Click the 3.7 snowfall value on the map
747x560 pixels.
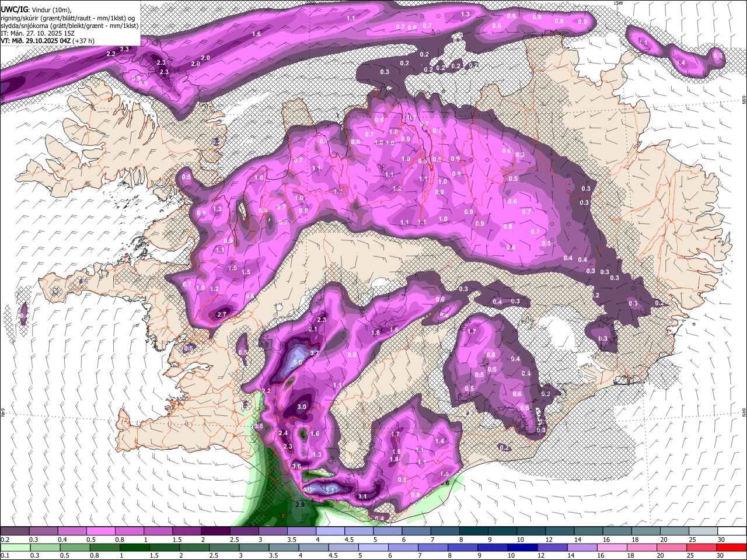click(x=315, y=353)
